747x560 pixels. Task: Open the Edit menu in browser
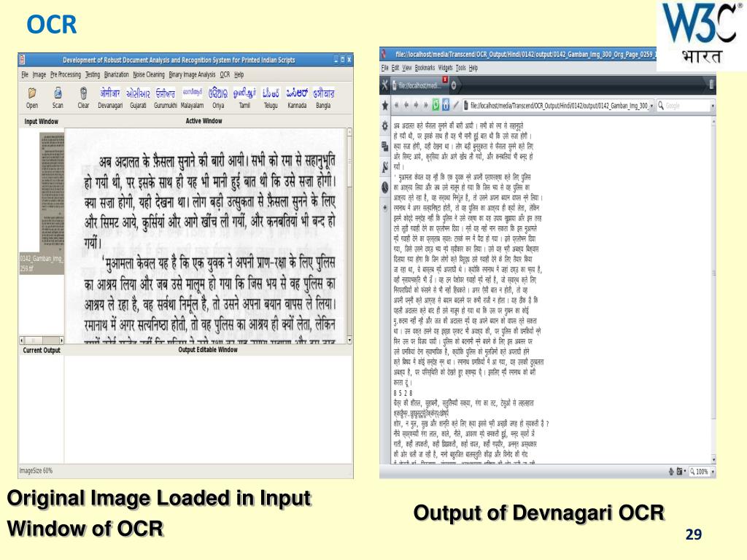coord(395,68)
